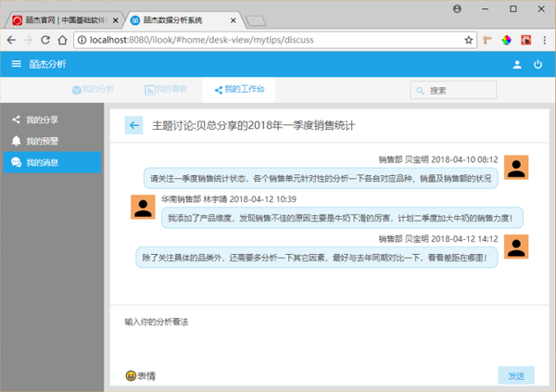Click the paint roller extension icon
Image resolution: width=556 pixels, height=392 pixels.
click(487, 40)
